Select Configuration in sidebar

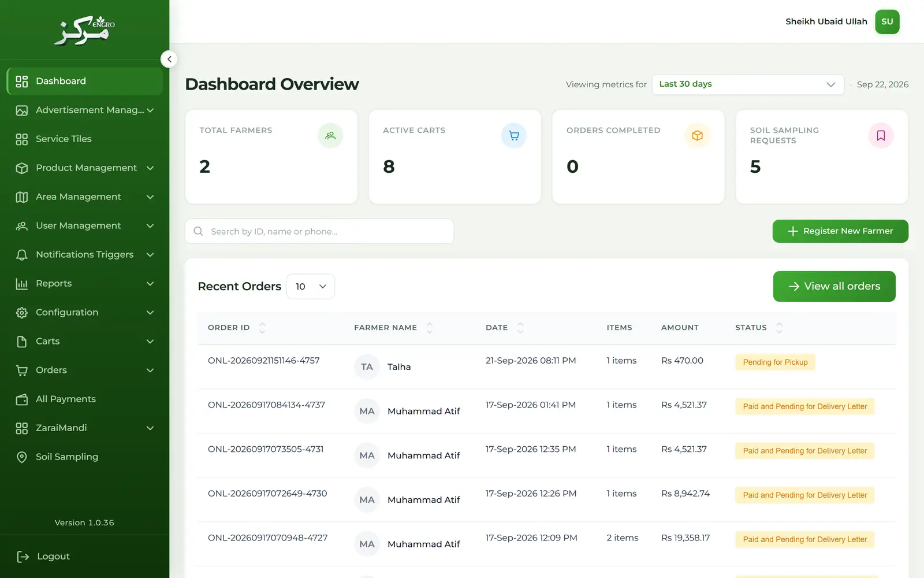point(84,313)
